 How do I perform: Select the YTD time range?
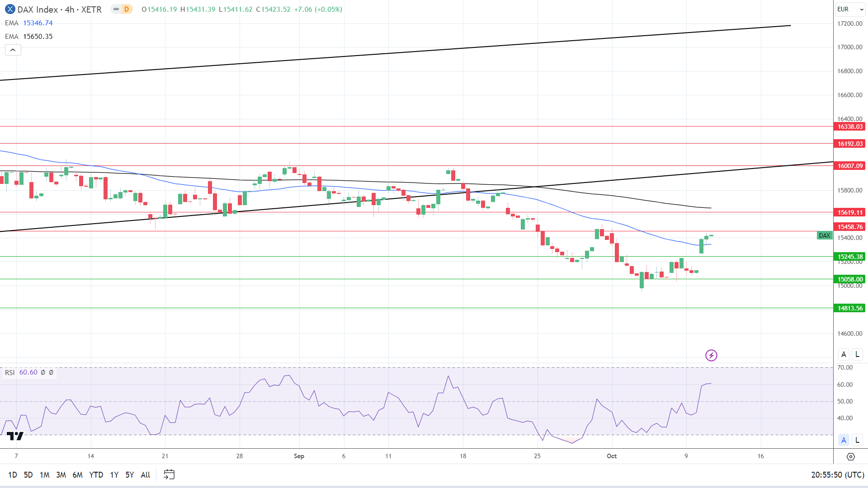pyautogui.click(x=96, y=475)
